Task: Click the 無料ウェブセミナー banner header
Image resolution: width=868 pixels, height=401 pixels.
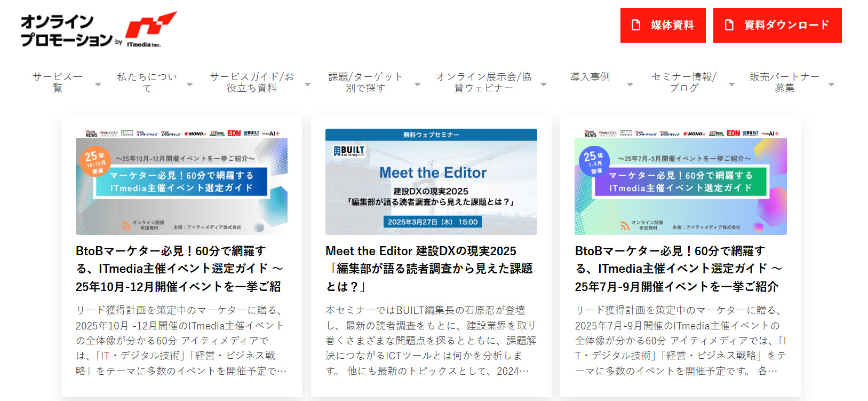Action: click(x=431, y=135)
